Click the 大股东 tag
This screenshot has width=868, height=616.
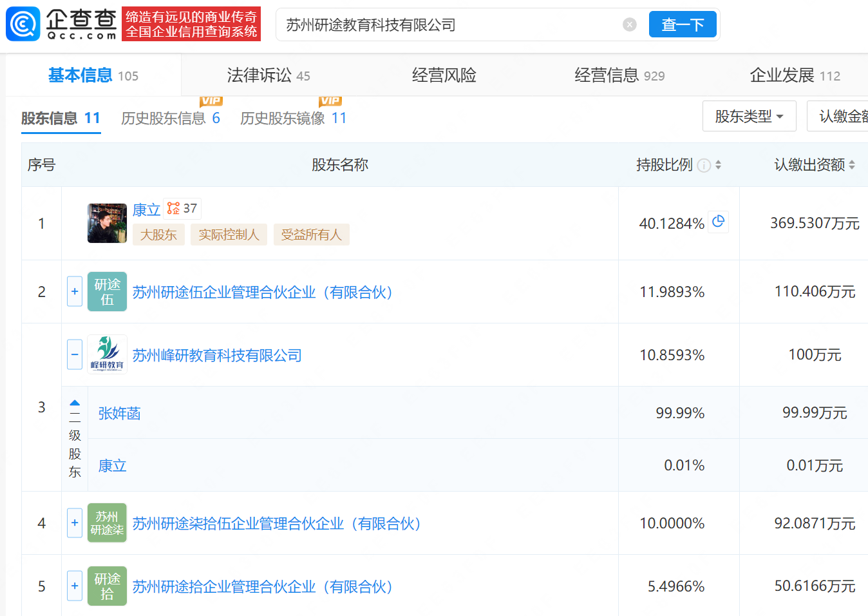[x=158, y=235]
